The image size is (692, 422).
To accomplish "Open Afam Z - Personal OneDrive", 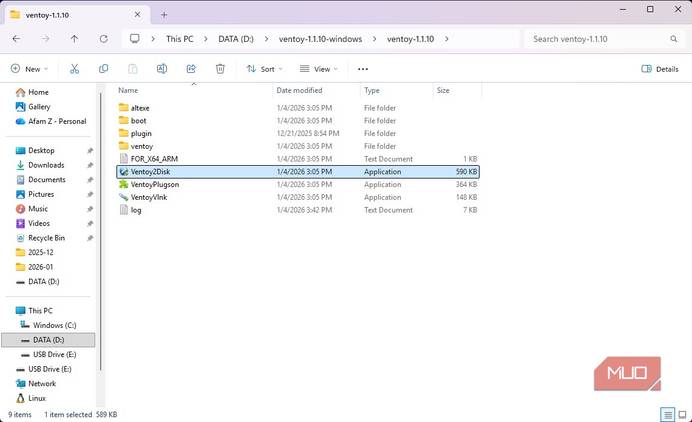I will [57, 121].
